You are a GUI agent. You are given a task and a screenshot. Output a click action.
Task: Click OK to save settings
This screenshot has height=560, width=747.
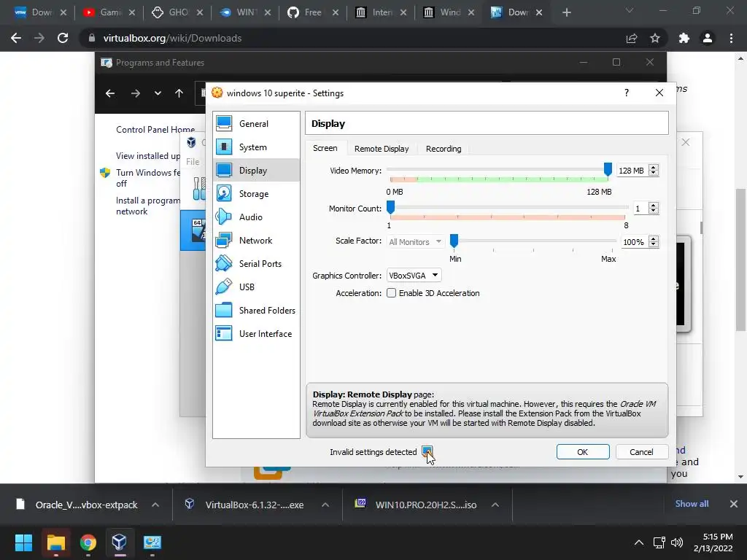pos(583,452)
